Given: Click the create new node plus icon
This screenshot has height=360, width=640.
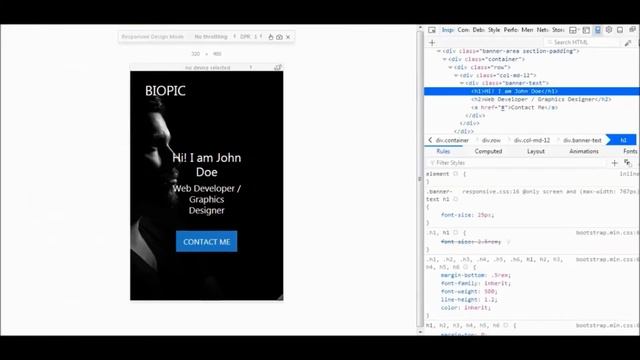Looking at the screenshot, I should 432,42.
